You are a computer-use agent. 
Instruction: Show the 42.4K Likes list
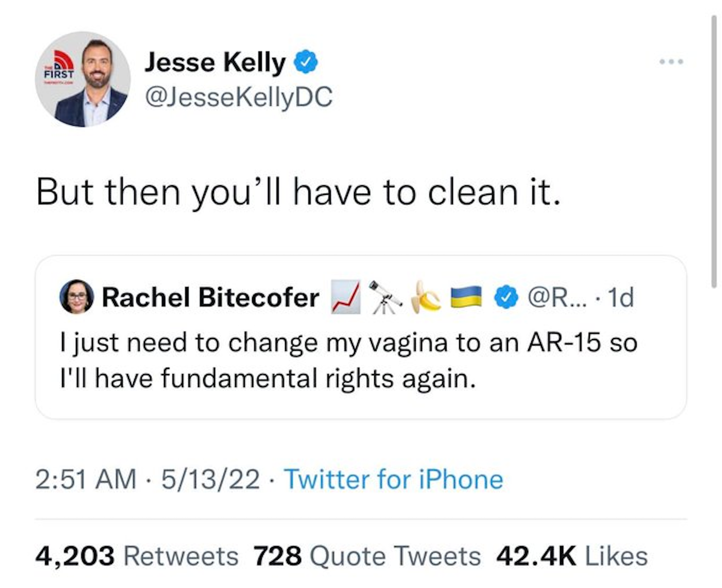572,556
